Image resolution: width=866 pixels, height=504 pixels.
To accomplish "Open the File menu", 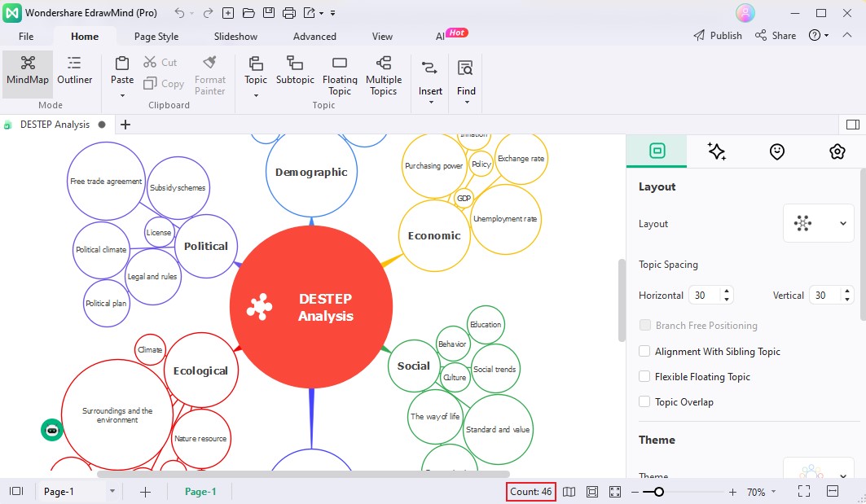I will 26,37.
